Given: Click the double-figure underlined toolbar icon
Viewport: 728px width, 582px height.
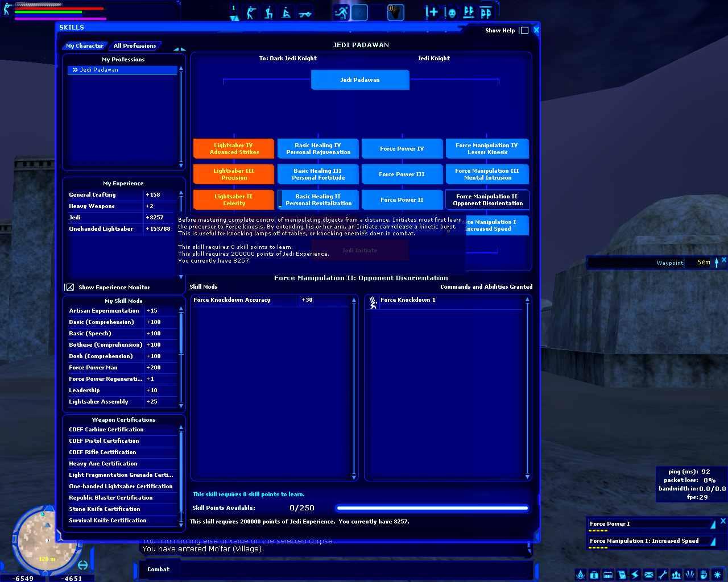Looking at the screenshot, I should 468,13.
